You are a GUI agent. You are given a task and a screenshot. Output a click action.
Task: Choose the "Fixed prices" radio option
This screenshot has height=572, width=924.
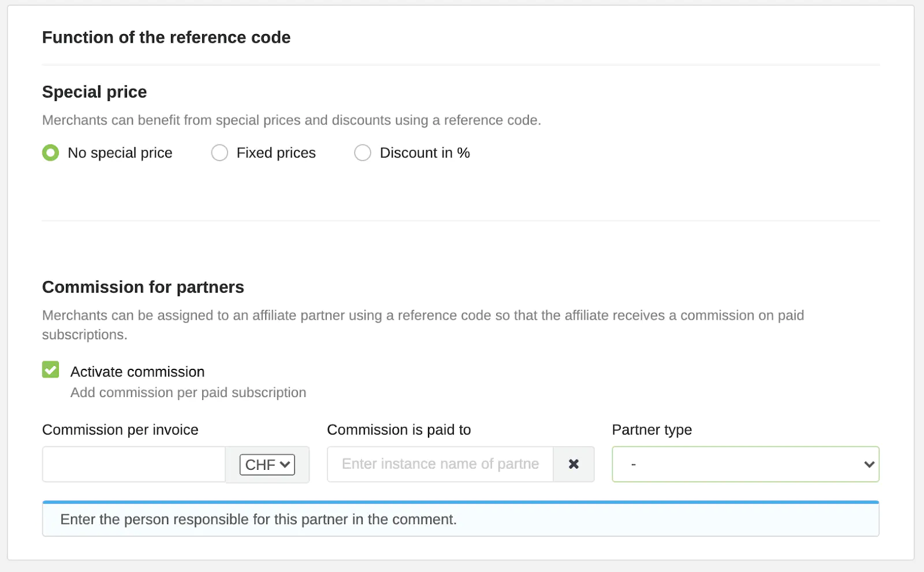[219, 153]
